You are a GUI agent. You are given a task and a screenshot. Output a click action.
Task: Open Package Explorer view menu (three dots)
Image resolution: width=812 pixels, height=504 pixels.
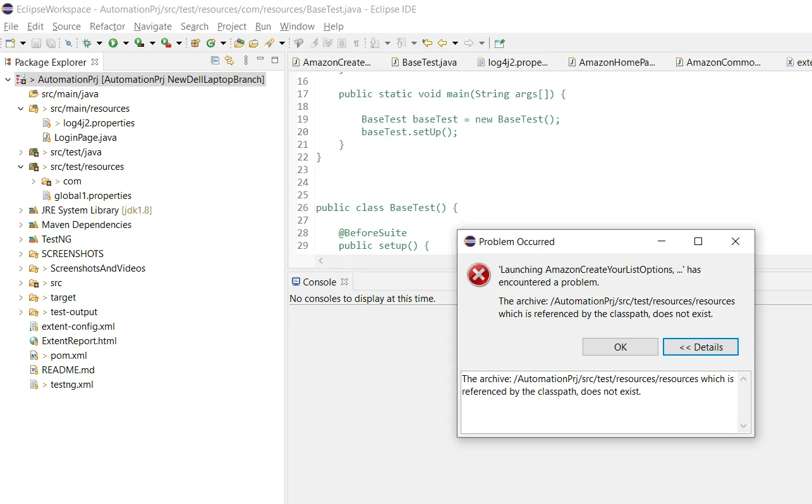coord(245,61)
